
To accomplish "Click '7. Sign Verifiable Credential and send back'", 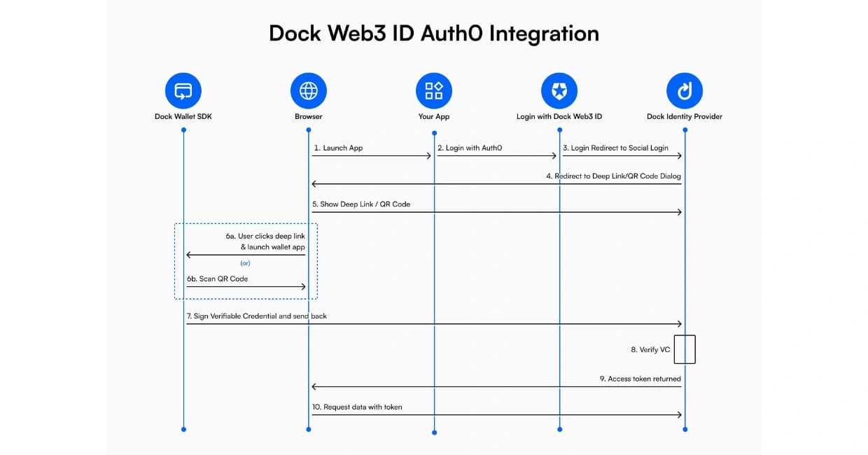I will pyautogui.click(x=256, y=316).
